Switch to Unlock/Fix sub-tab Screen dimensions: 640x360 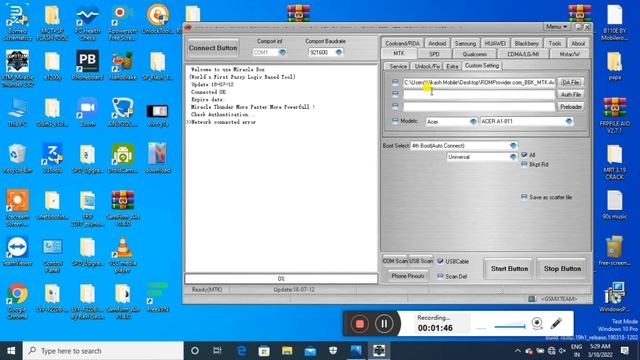(x=427, y=66)
